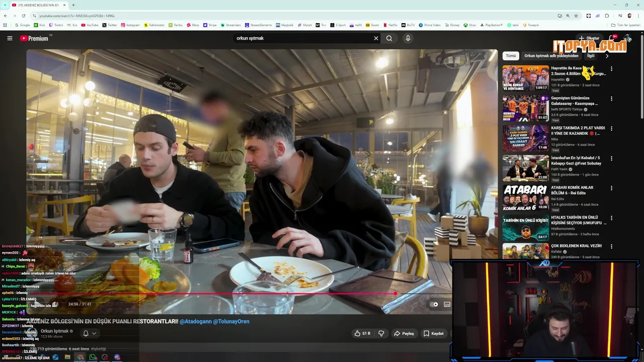Viewport: 644px width, 362px height.
Task: Open the YouTube hamburger guide menu
Action: pos(10,38)
